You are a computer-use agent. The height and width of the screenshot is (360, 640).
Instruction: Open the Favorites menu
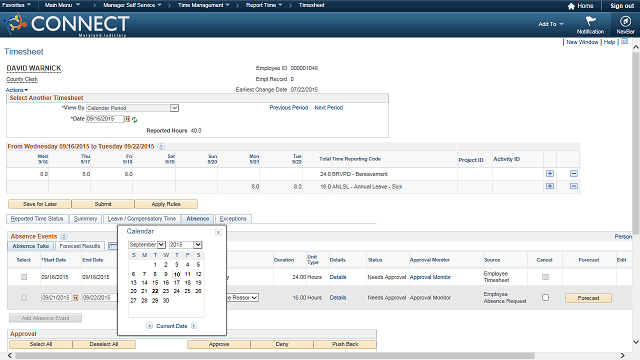pos(16,5)
